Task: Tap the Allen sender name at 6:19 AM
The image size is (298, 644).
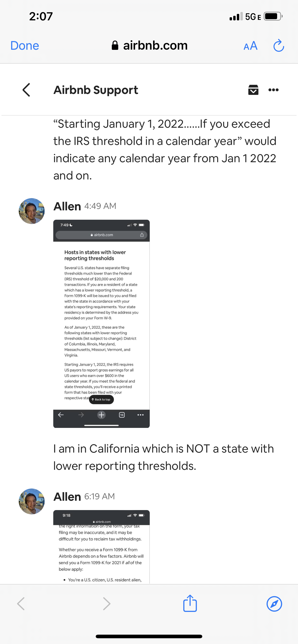Action: pyautogui.click(x=67, y=497)
